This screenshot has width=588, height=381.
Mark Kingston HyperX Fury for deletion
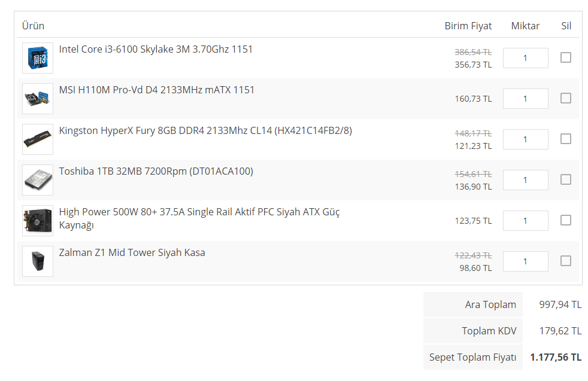pos(566,139)
